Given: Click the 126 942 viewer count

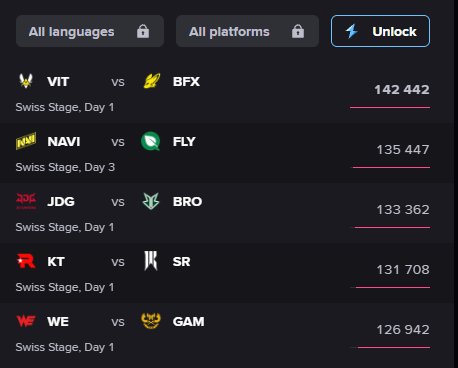Looking at the screenshot, I should (x=403, y=330).
